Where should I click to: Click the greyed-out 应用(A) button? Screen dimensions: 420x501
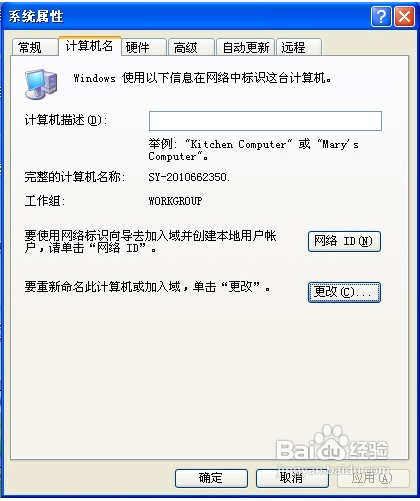tap(373, 478)
